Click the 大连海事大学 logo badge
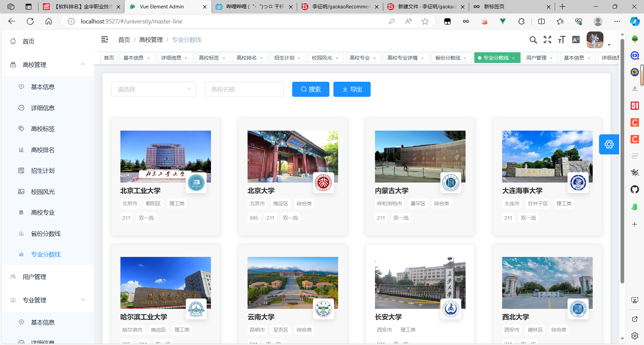 pyautogui.click(x=578, y=183)
